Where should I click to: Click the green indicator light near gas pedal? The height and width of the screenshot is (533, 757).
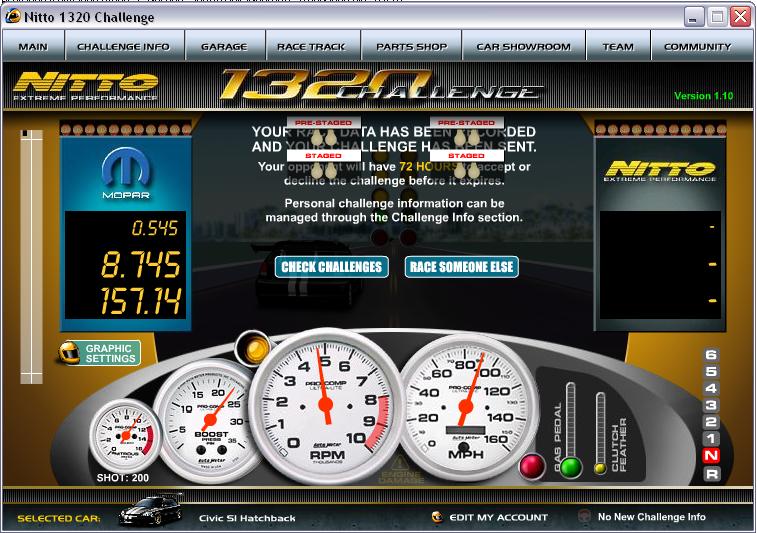pyautogui.click(x=571, y=467)
